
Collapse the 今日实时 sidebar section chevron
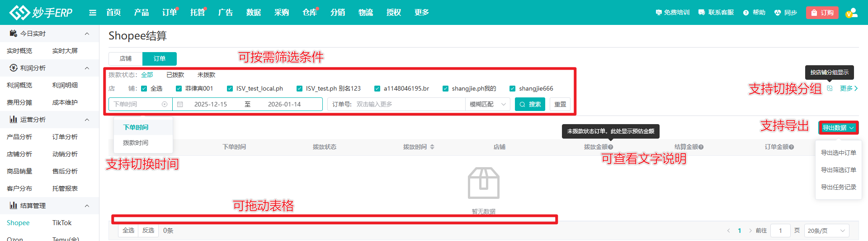[87, 34]
